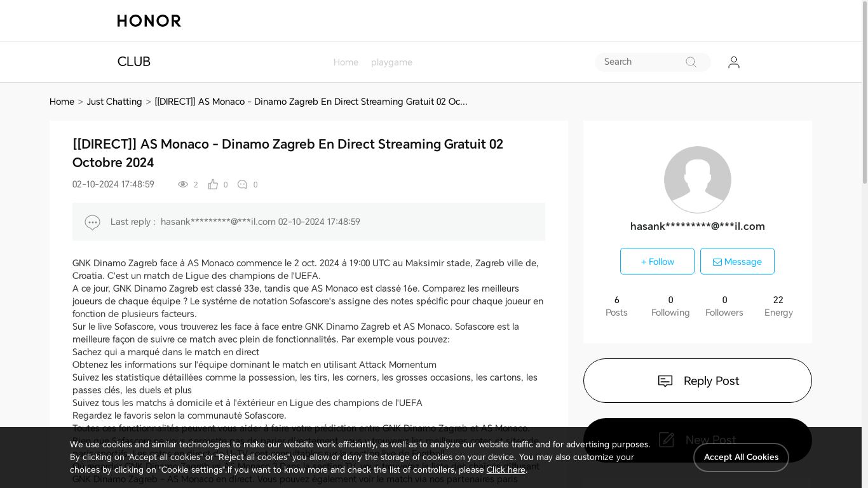Click the envelope icon in Message button
The width and height of the screenshot is (868, 488).
click(x=717, y=262)
